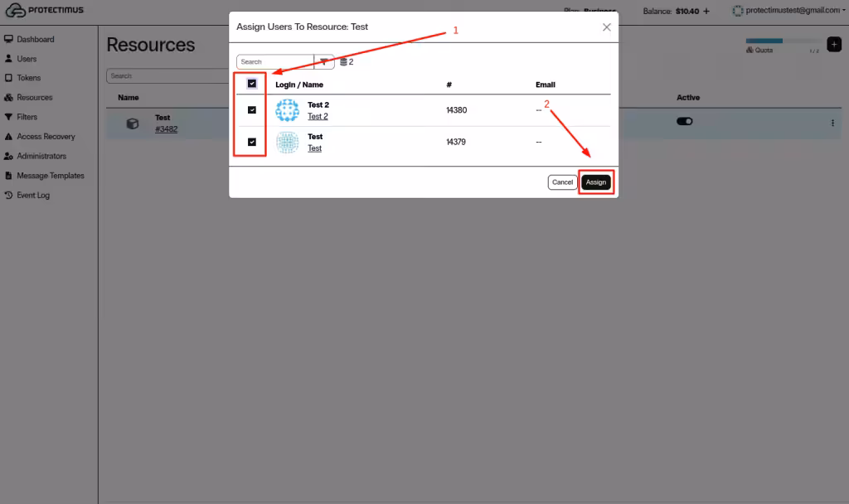The height and width of the screenshot is (504, 849).
Task: Click the account avatar icon in header
Action: [737, 10]
